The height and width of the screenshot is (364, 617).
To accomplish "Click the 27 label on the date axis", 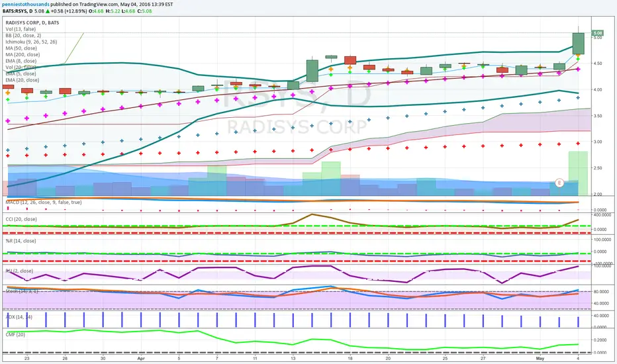I will 483,359.
